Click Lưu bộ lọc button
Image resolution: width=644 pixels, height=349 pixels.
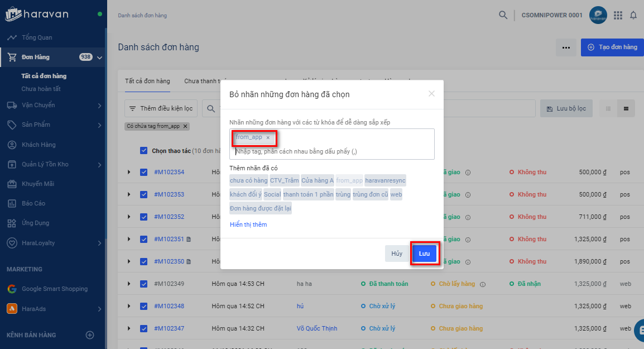566,108
